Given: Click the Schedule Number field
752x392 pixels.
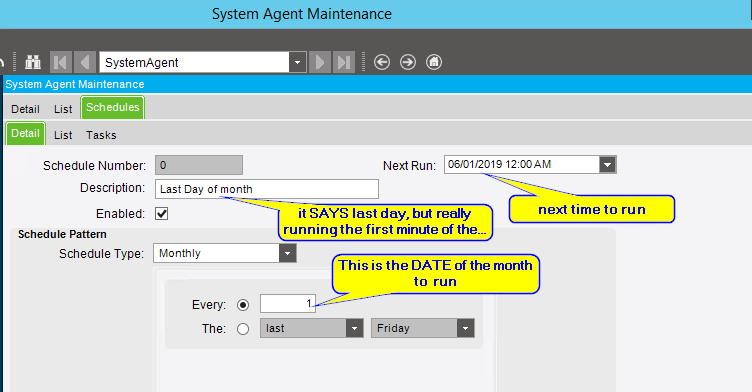Looking at the screenshot, I should coord(199,165).
